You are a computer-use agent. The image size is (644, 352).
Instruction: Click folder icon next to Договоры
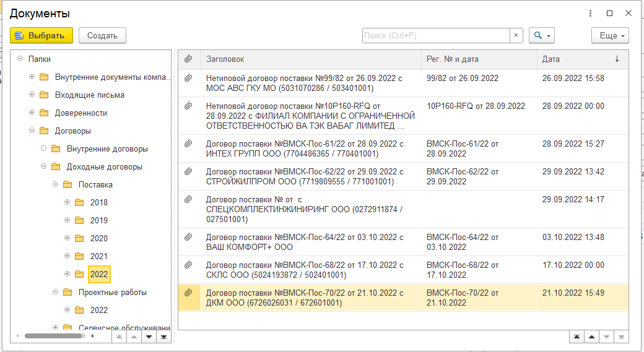pyautogui.click(x=44, y=131)
